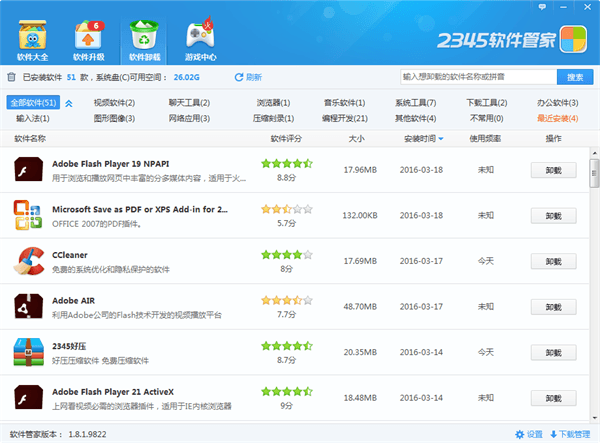Screen dimensions: 600x443
Task: Sort the list by 大小 column header
Action: (x=358, y=139)
